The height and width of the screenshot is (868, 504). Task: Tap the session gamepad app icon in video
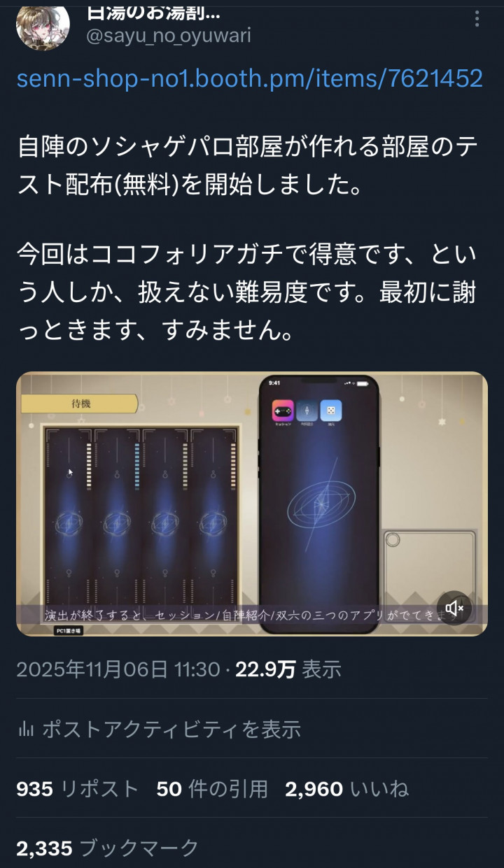[283, 411]
